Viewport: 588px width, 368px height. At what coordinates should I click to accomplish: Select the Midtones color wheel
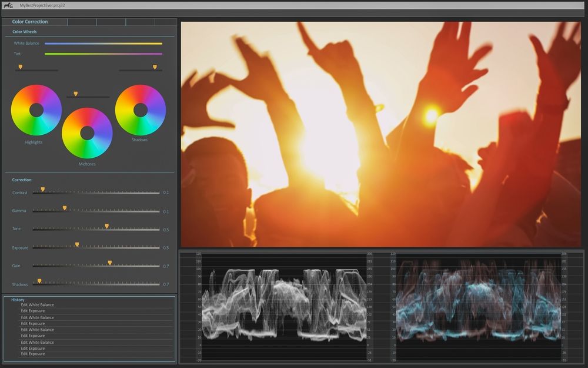tap(86, 134)
